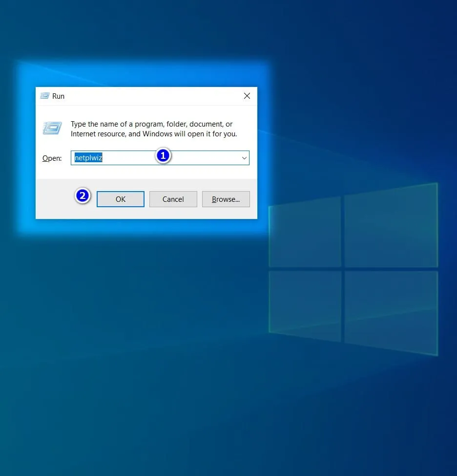Screen dimensions: 457x476
Task: Click the upper-right pane of Windows logo
Action: pos(391,227)
